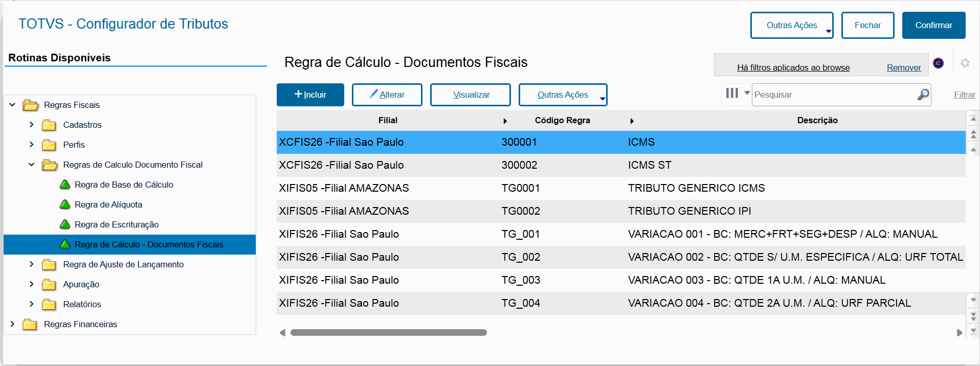This screenshot has width=980, height=366.
Task: Click the dark purple round filter icon
Action: pyautogui.click(x=938, y=63)
